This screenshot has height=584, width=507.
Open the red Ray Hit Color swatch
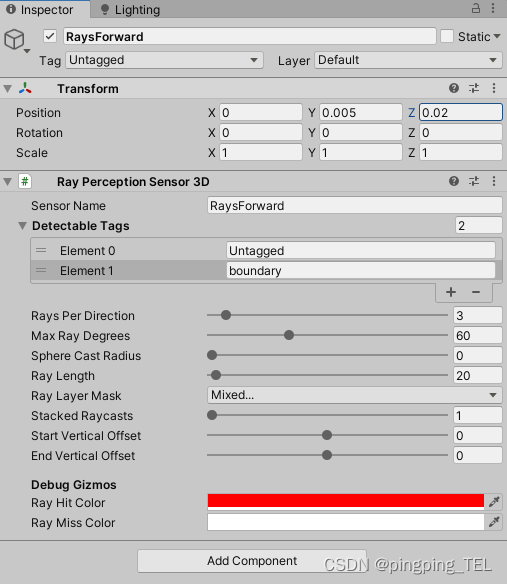coord(346,502)
